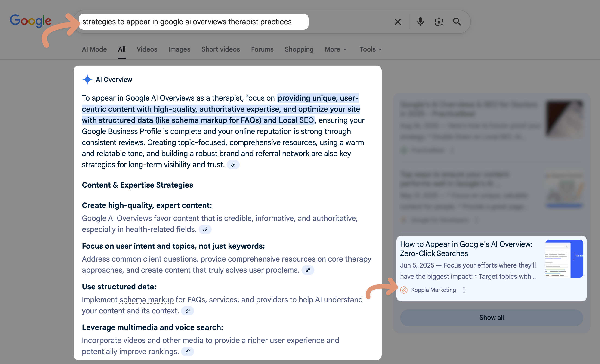Switch to the AI Mode tab
Viewport: 600px width, 364px height.
point(94,49)
